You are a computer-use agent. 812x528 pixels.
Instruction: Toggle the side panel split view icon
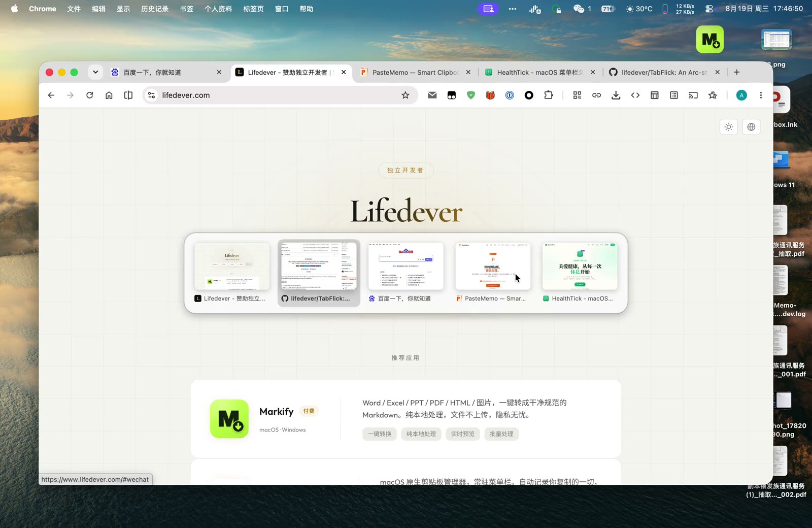(128, 95)
